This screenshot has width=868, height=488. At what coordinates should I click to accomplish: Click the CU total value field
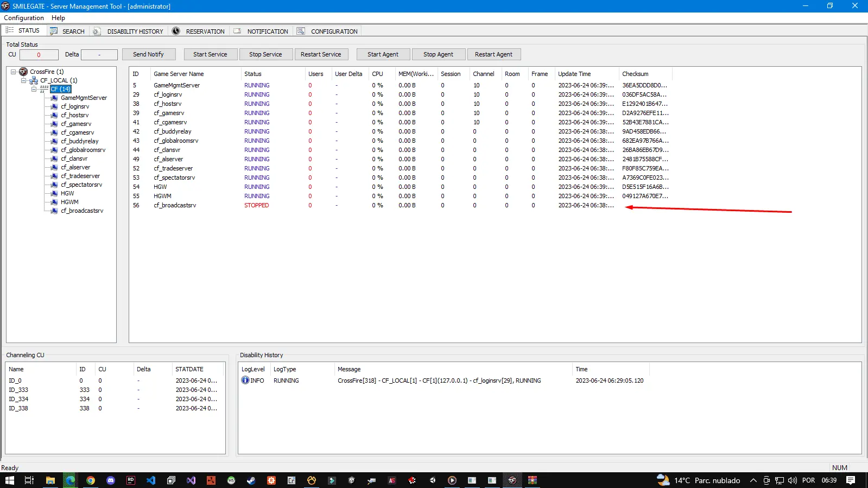pos(39,55)
